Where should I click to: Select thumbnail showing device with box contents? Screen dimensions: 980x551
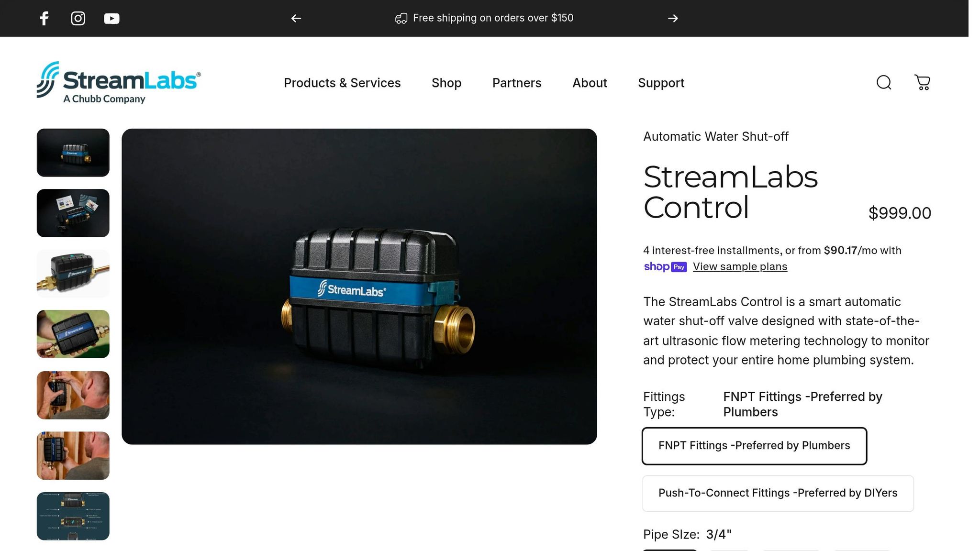coord(73,213)
